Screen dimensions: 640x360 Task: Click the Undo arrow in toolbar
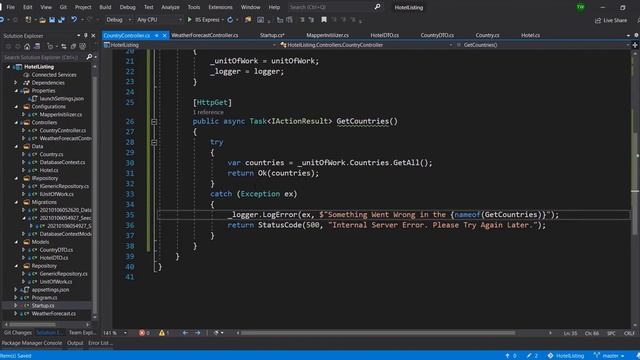[x=74, y=20]
